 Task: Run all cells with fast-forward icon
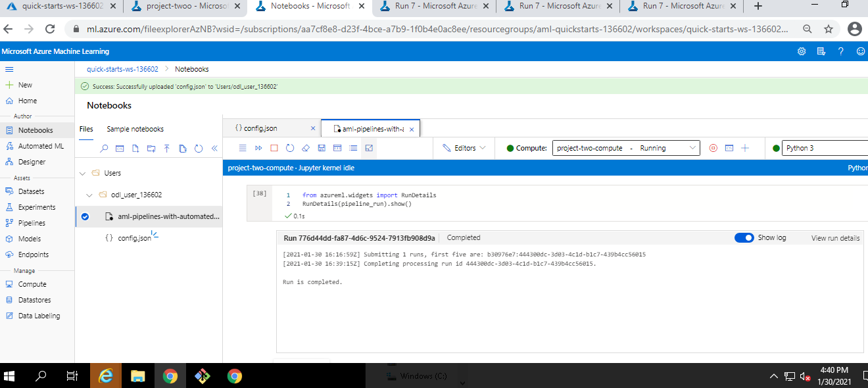[258, 148]
